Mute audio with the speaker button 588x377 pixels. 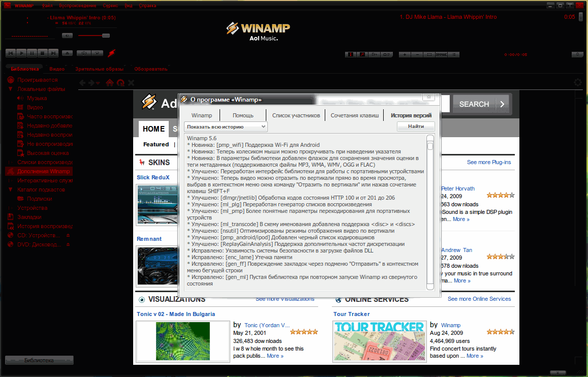pos(67,36)
